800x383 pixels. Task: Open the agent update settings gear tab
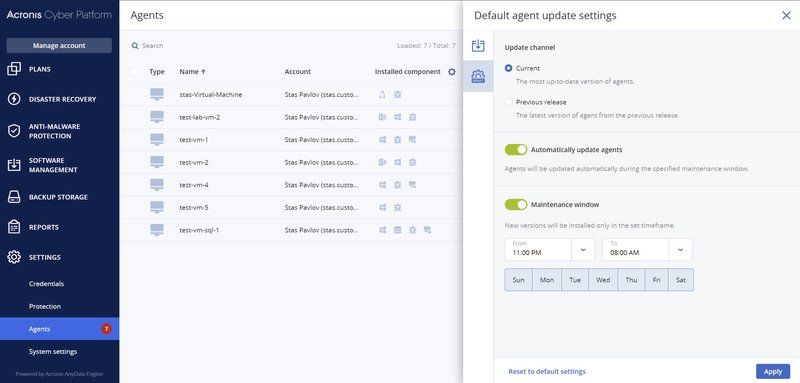[478, 76]
